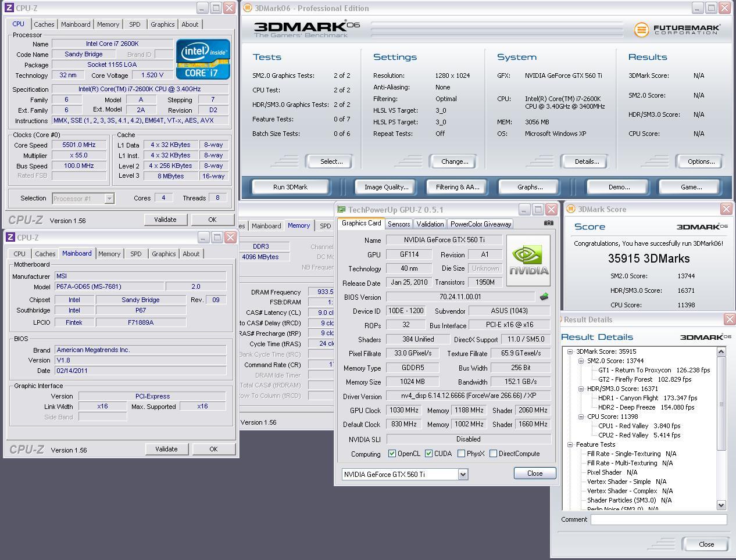The height and width of the screenshot is (560, 736).
Task: Collapse the HDR/SM3.0 Score tree node
Action: [x=581, y=389]
